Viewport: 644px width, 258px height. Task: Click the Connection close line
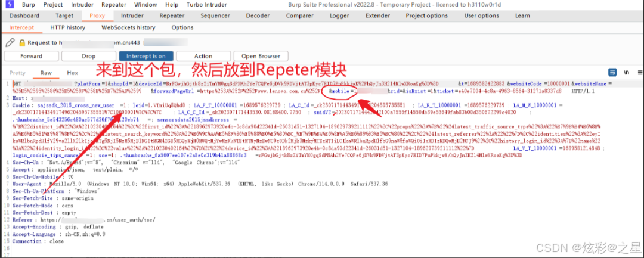[38, 241]
